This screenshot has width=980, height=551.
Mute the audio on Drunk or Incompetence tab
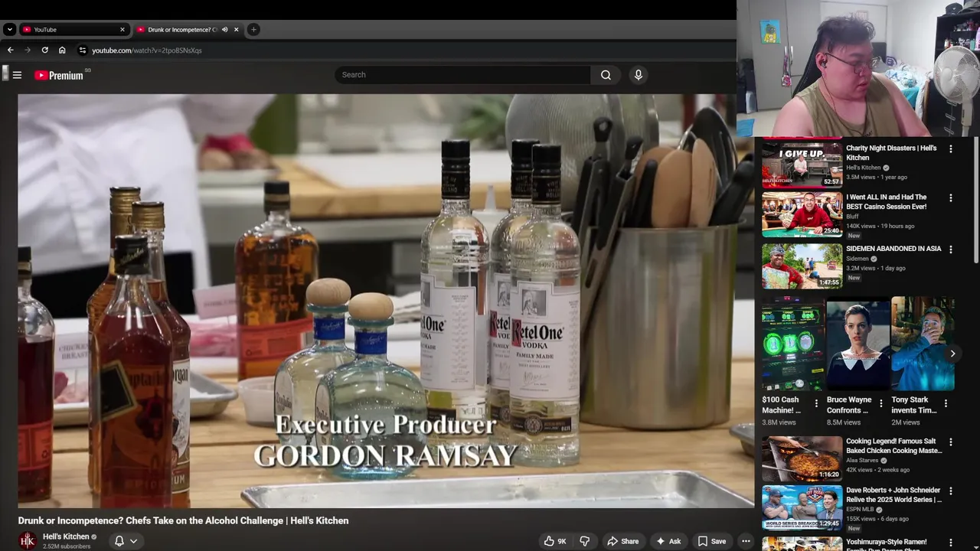(225, 30)
